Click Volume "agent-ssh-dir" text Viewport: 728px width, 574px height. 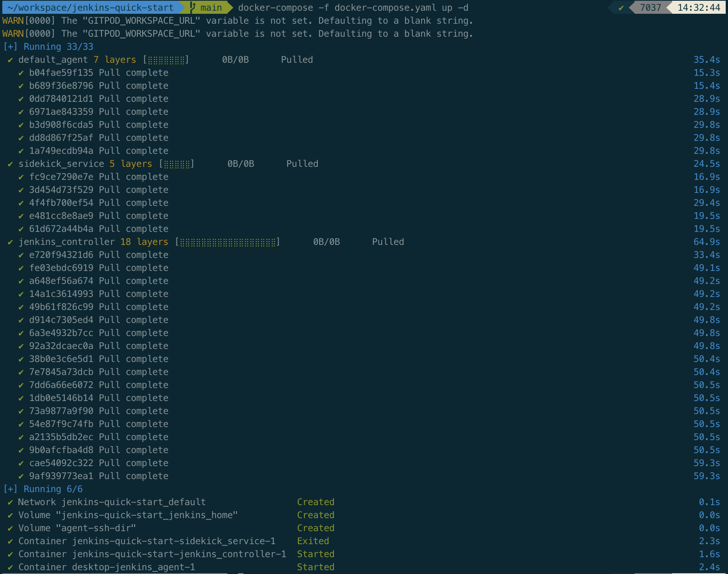click(x=77, y=528)
